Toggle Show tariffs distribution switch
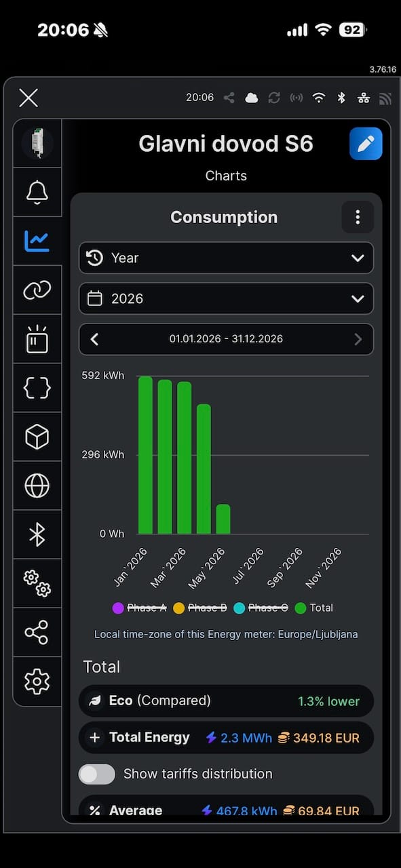The height and width of the screenshot is (868, 401). 97,774
